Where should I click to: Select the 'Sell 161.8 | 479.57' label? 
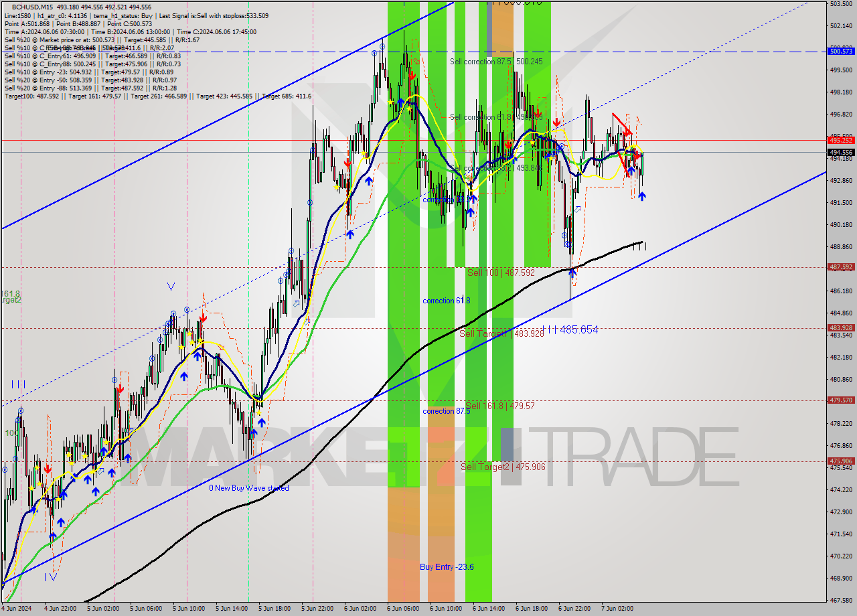501,406
